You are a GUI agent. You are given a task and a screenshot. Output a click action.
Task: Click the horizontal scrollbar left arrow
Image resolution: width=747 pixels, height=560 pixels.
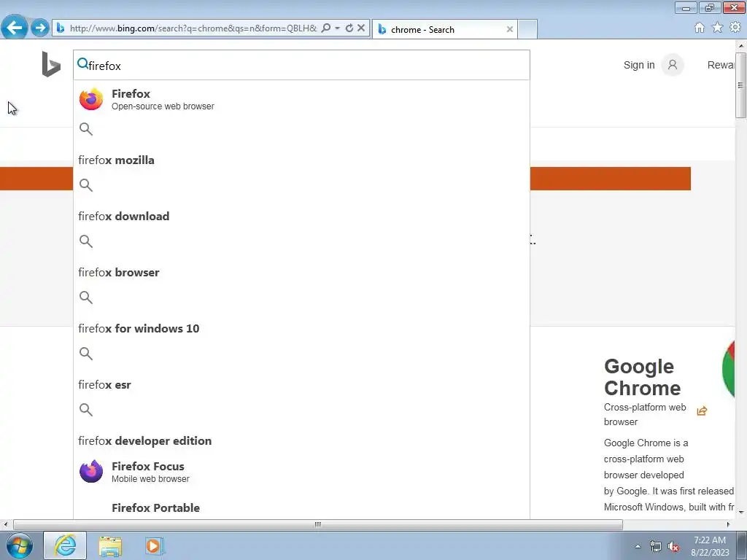coord(5,524)
